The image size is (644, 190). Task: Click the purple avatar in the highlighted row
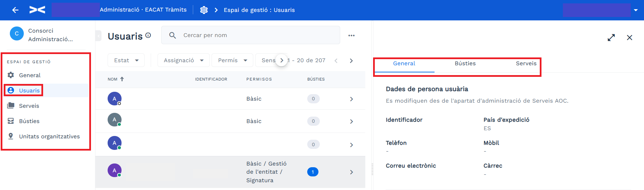click(114, 170)
